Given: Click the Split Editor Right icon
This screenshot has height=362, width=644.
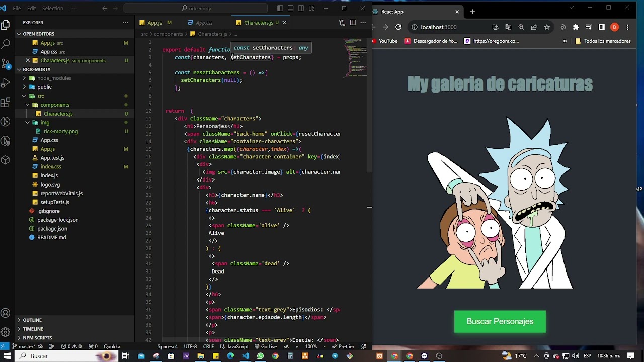Looking at the screenshot, I should (353, 23).
